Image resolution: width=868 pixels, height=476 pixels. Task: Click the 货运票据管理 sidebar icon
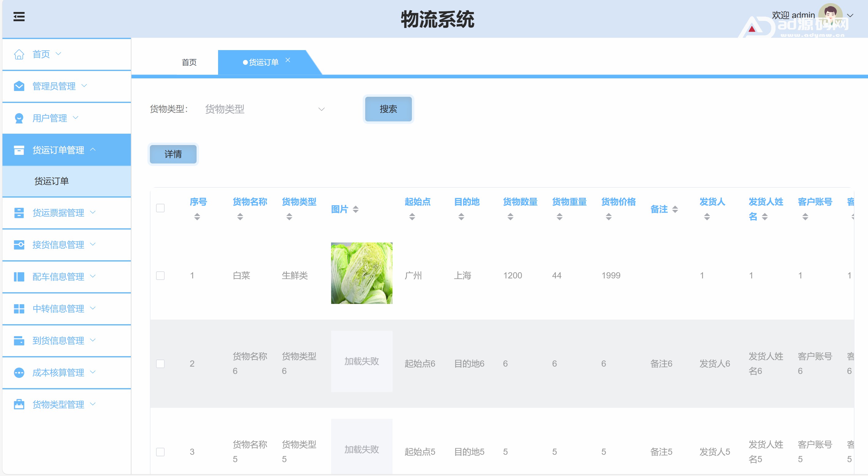coord(19,213)
